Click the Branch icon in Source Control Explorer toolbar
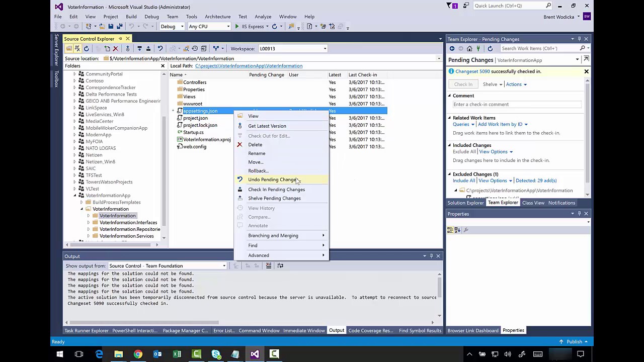The image size is (644, 362). tap(216, 48)
